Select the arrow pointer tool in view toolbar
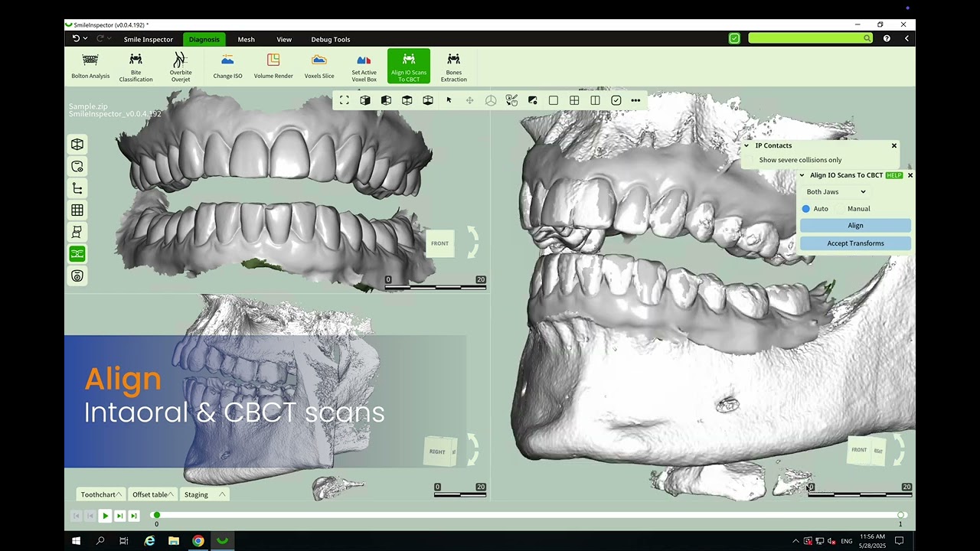Image resolution: width=980 pixels, height=551 pixels. 449,100
